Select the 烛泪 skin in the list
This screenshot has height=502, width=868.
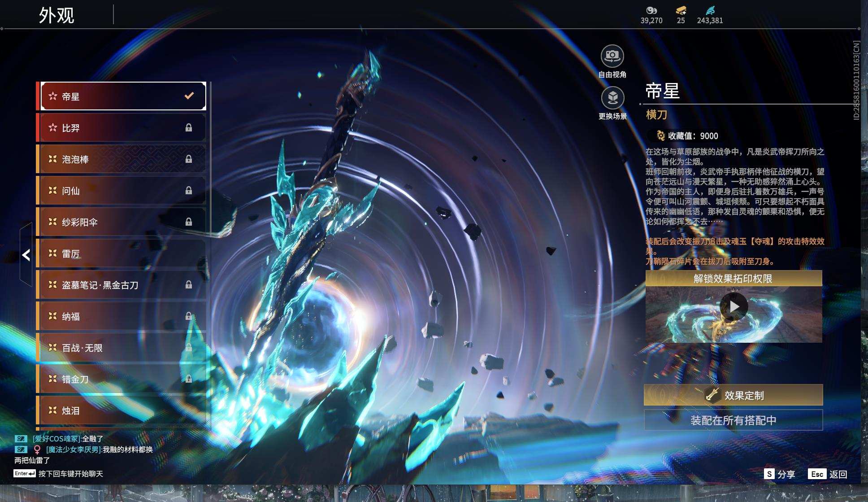[x=123, y=410]
